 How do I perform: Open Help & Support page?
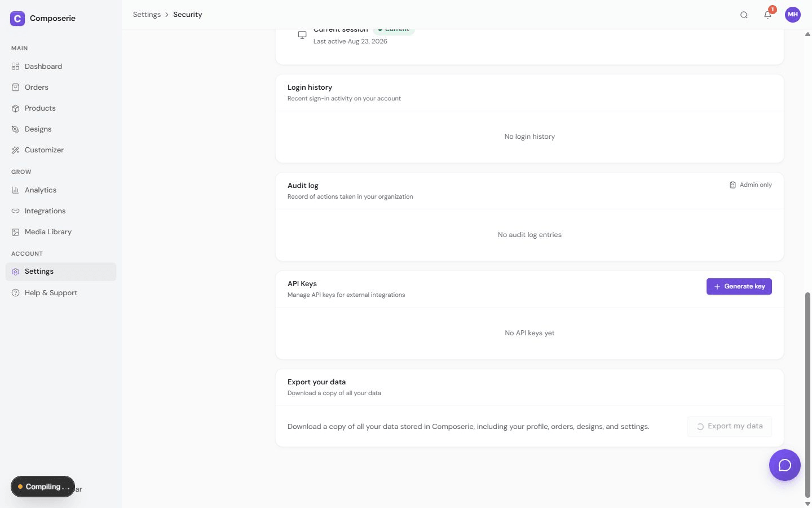(61, 293)
